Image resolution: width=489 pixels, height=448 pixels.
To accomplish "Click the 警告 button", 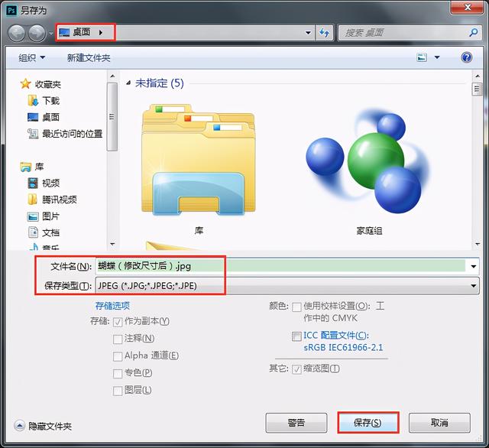I will [x=296, y=423].
